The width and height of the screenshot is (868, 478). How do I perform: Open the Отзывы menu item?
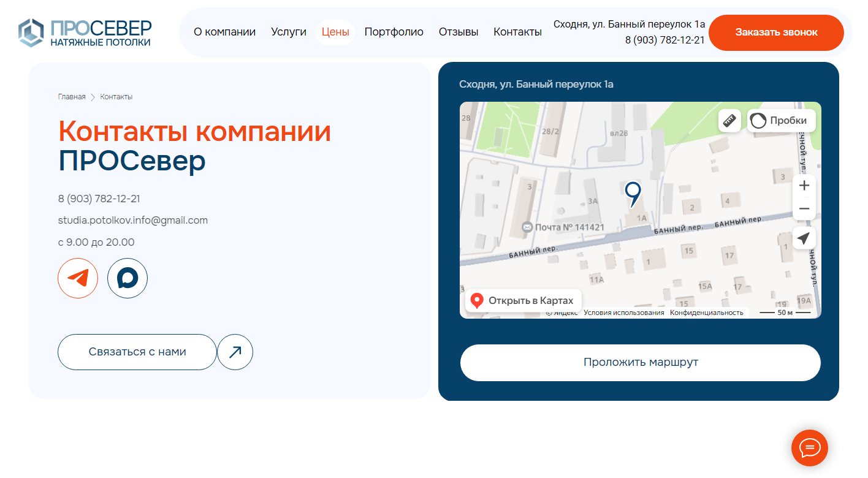pyautogui.click(x=459, y=32)
